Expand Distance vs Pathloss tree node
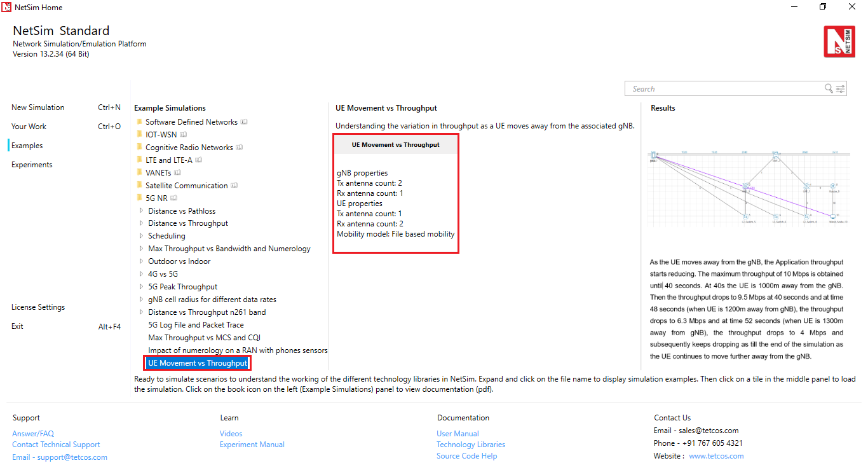This screenshot has height=463, width=868. click(141, 211)
